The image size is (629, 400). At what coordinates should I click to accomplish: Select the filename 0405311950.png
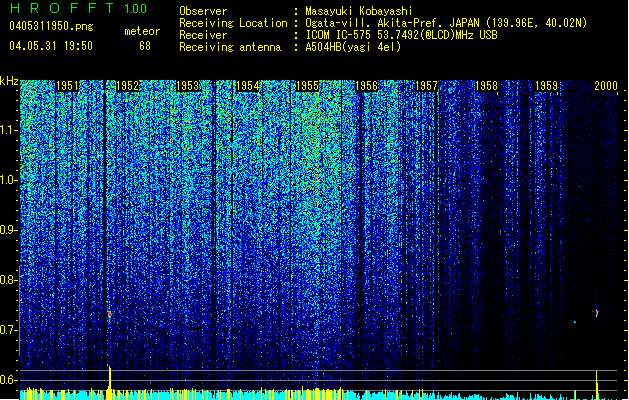(51, 26)
